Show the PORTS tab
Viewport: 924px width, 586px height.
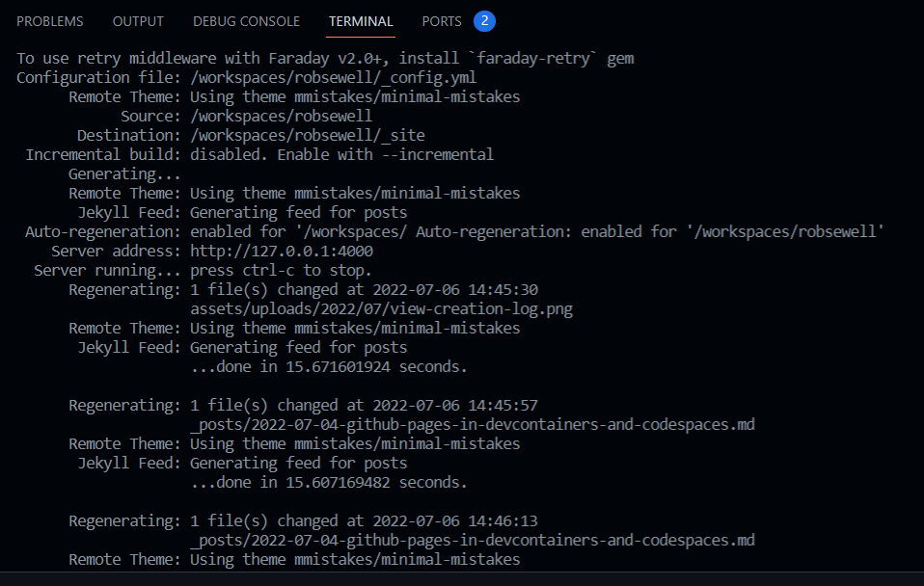tap(442, 21)
